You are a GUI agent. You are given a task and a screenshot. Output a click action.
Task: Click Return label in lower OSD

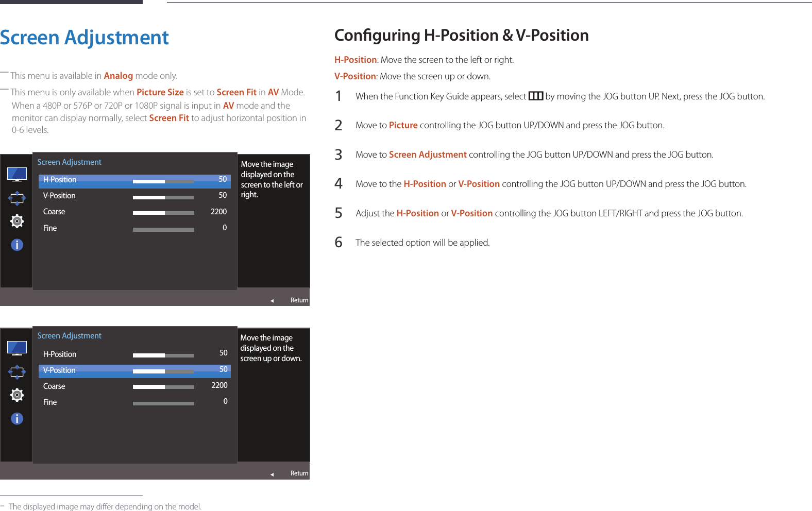coord(299,473)
